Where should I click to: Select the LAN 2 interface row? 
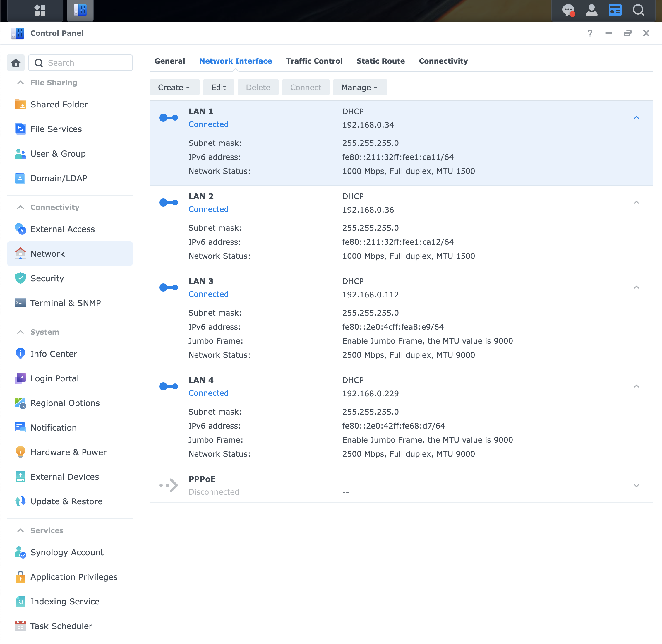pos(401,228)
